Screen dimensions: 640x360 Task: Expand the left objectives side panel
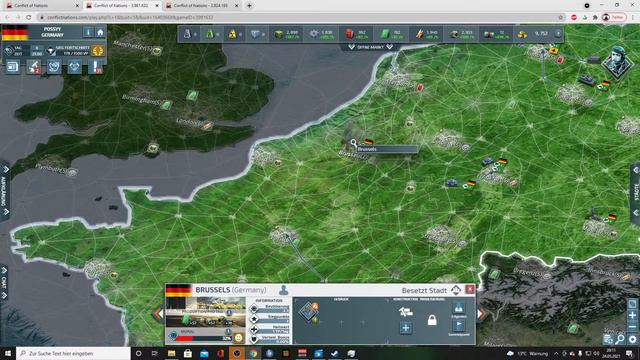coord(5,191)
